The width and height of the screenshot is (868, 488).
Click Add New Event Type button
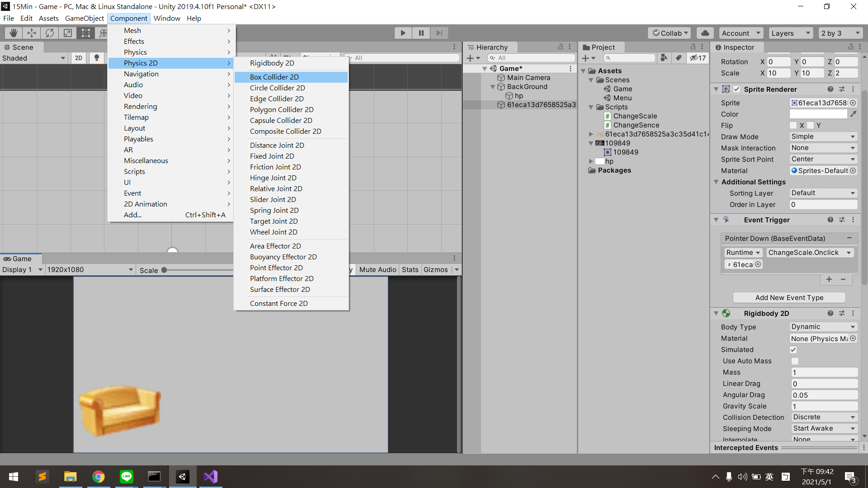pyautogui.click(x=789, y=297)
